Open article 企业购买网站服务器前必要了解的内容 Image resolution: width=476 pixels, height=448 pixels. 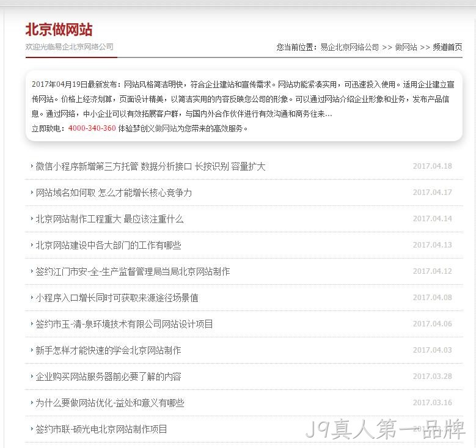point(108,377)
